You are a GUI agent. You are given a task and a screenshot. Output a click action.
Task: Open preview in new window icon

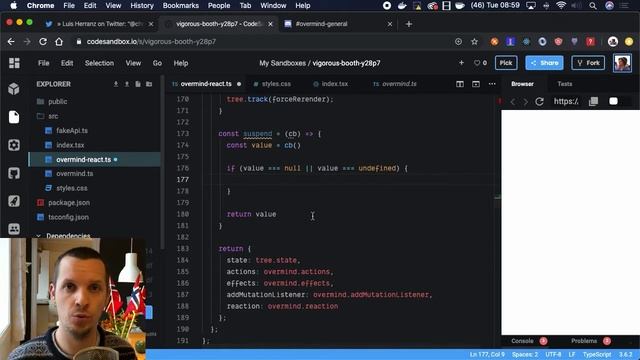[593, 101]
